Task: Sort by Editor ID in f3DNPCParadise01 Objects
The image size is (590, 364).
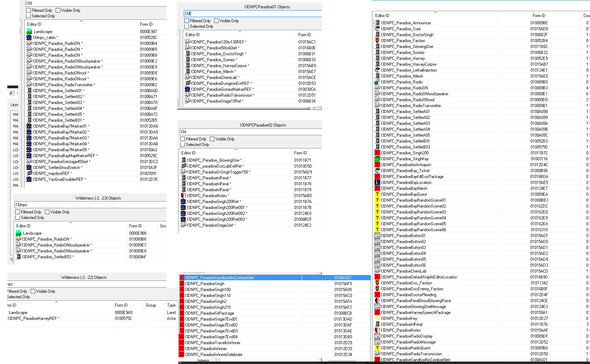Action: [239, 35]
